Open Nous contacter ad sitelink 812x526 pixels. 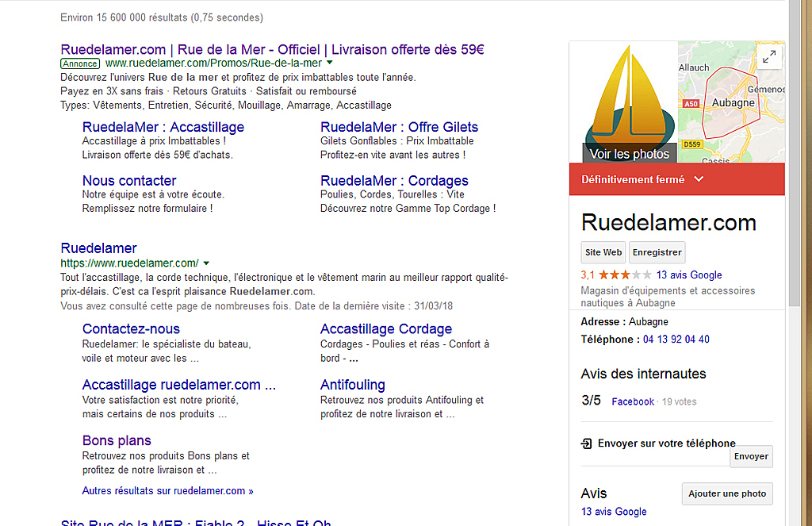pos(129,180)
